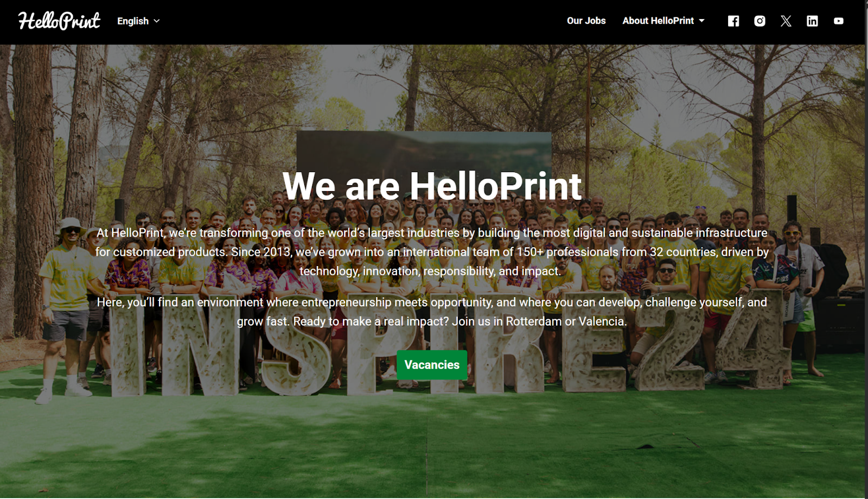This screenshot has width=868, height=499.
Task: Click the page's vertical scrollbar
Action: pyautogui.click(x=866, y=249)
